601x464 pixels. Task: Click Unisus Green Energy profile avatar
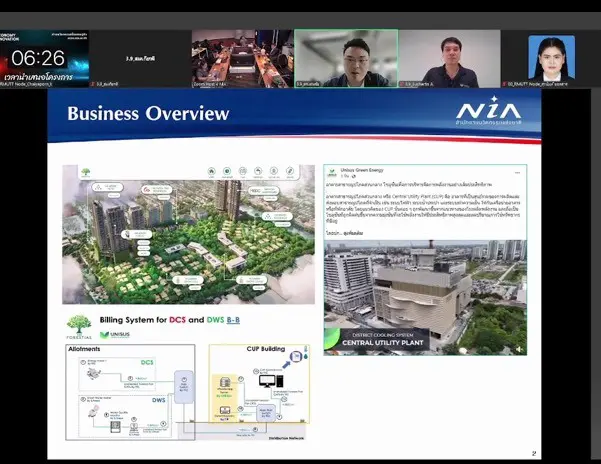(331, 172)
